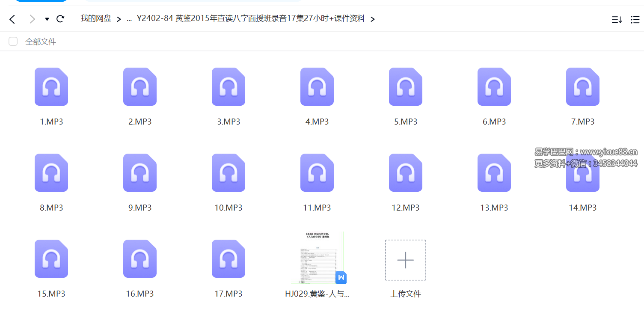Open the 1.MP3 audio file

[51, 87]
